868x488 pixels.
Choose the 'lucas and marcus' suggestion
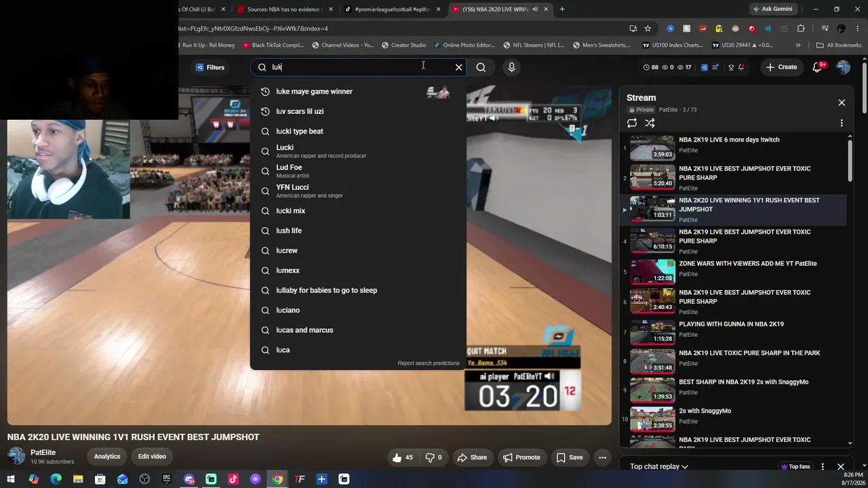(x=358, y=330)
